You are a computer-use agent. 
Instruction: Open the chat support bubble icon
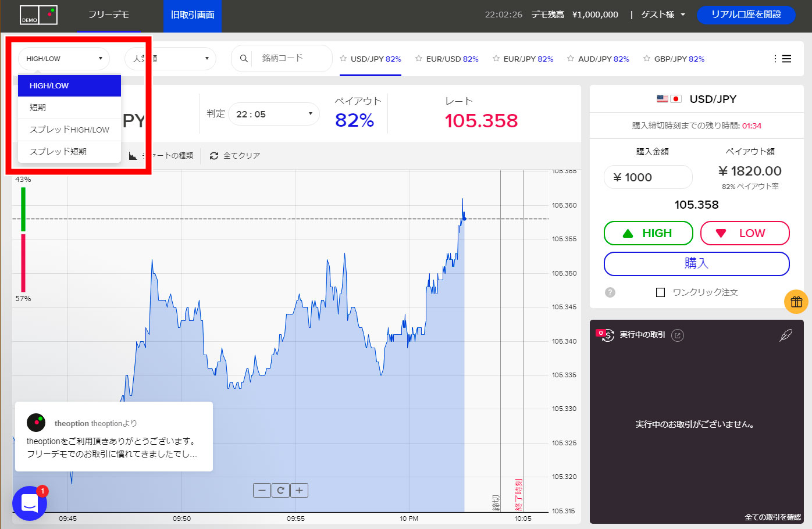click(x=30, y=503)
